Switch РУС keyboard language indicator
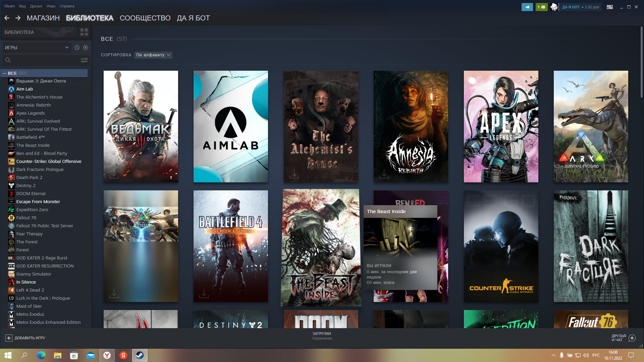 click(596, 355)
